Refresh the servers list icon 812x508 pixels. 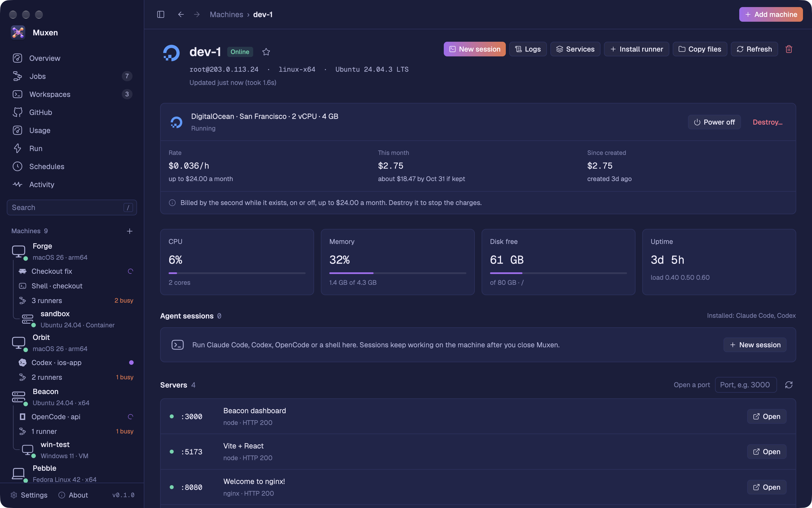pyautogui.click(x=789, y=385)
